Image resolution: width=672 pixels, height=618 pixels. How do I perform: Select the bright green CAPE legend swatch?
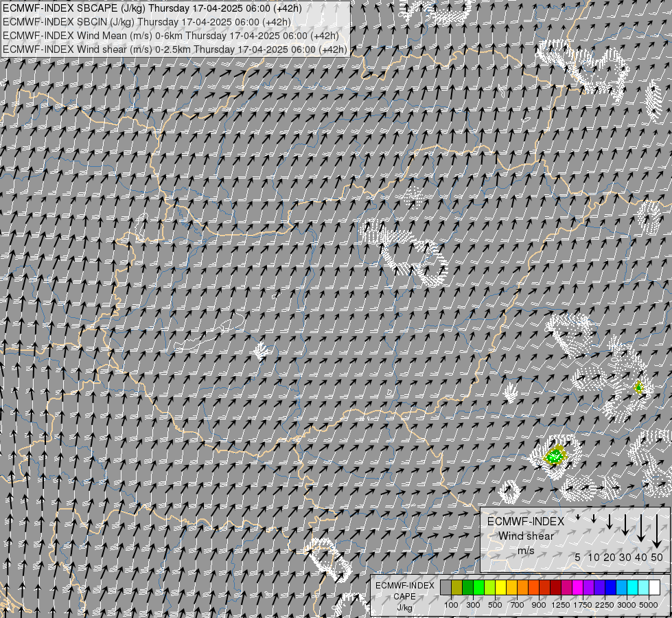(x=478, y=587)
